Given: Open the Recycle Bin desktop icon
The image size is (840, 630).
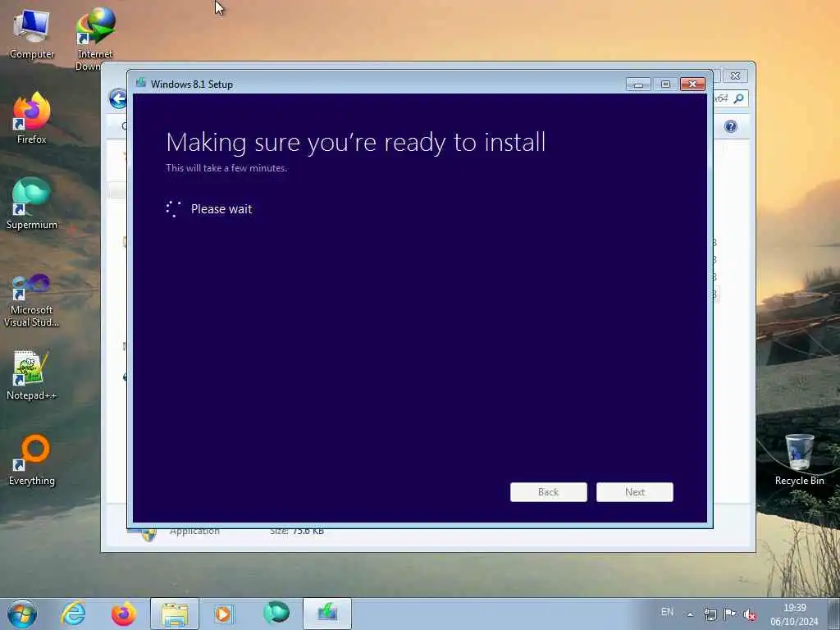Looking at the screenshot, I should click(799, 459).
